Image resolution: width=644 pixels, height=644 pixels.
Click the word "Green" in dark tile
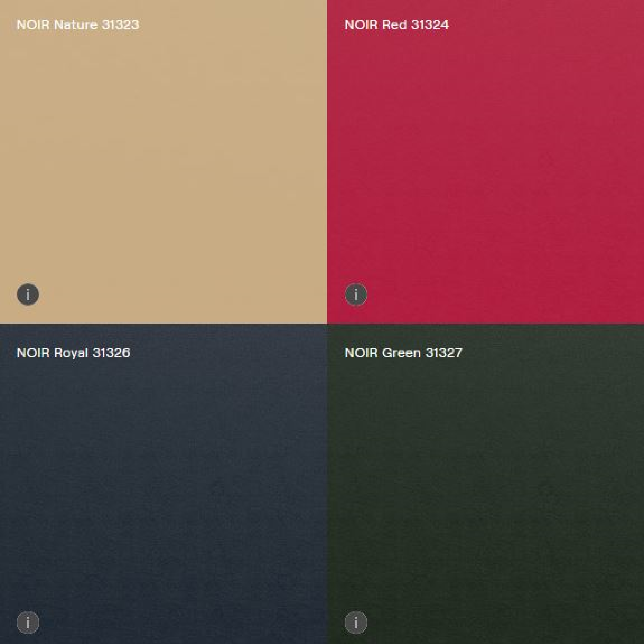tap(401, 353)
